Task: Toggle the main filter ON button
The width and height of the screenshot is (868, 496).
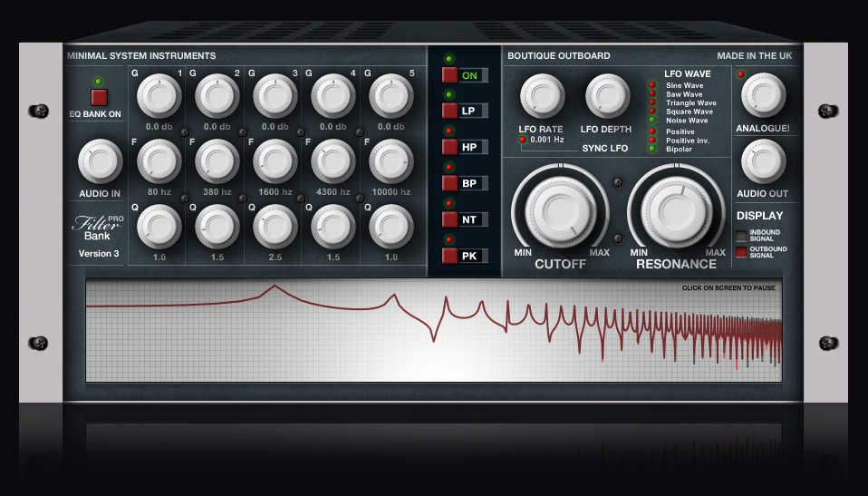Action: tap(450, 75)
